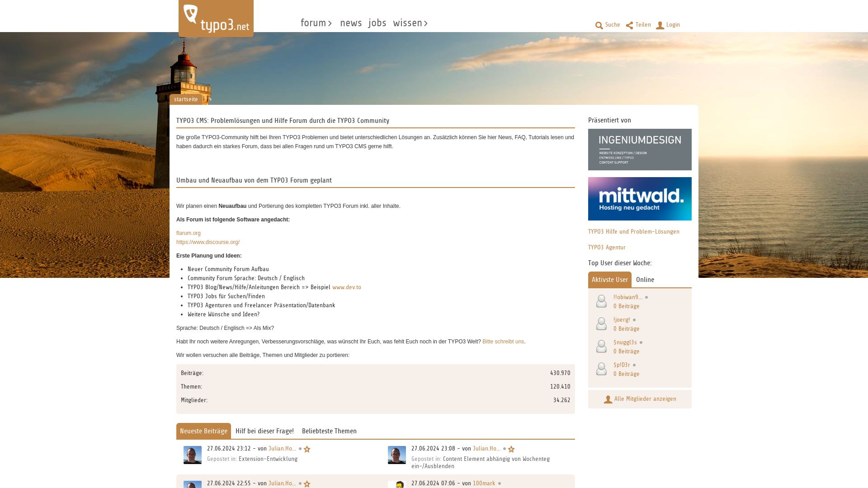This screenshot has height=488, width=868.
Task: Click avatar icon of !!obiwan9...
Action: [601, 301]
